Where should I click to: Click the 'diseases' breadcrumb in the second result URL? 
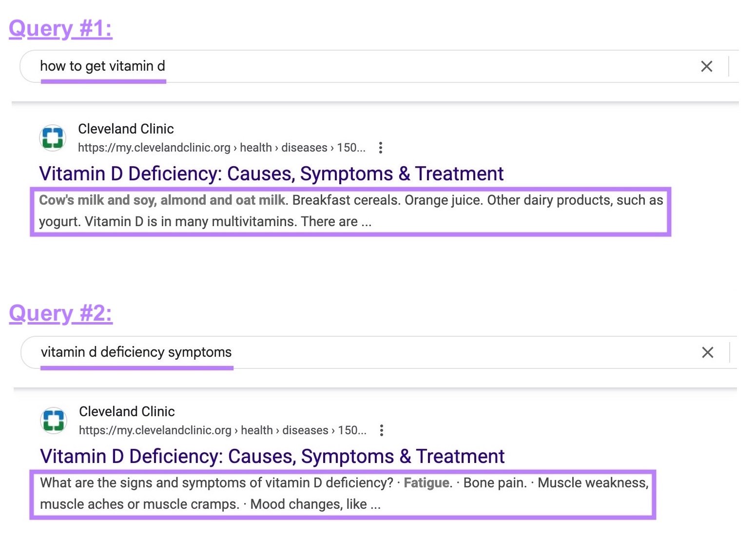305,430
